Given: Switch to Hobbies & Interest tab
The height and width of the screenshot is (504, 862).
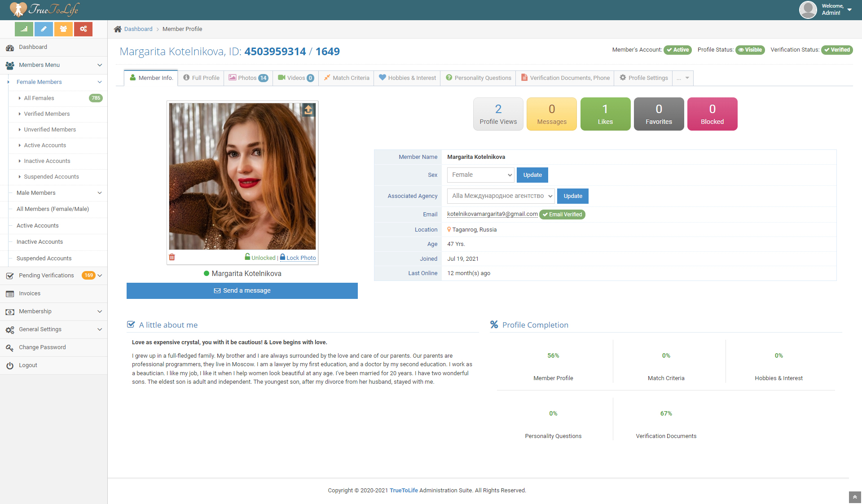Looking at the screenshot, I should [407, 78].
